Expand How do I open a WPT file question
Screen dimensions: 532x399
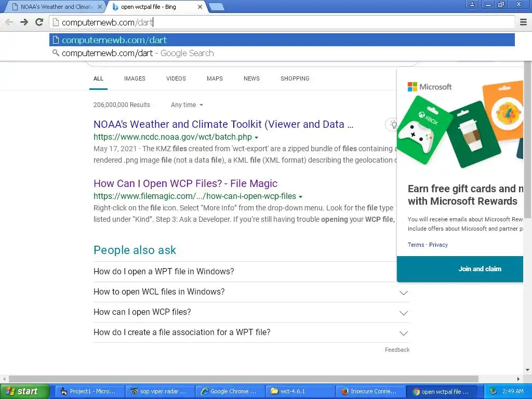point(251,271)
